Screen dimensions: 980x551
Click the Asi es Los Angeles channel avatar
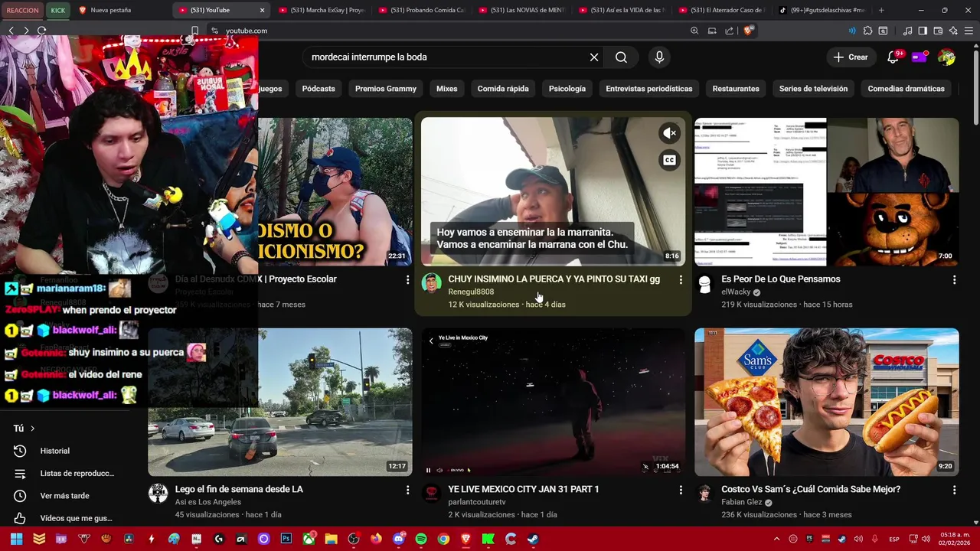(158, 494)
